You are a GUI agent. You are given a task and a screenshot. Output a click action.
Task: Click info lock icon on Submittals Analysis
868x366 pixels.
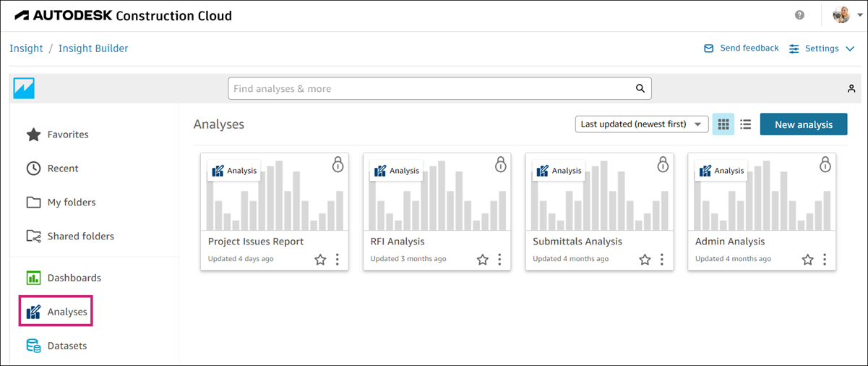coord(663,165)
